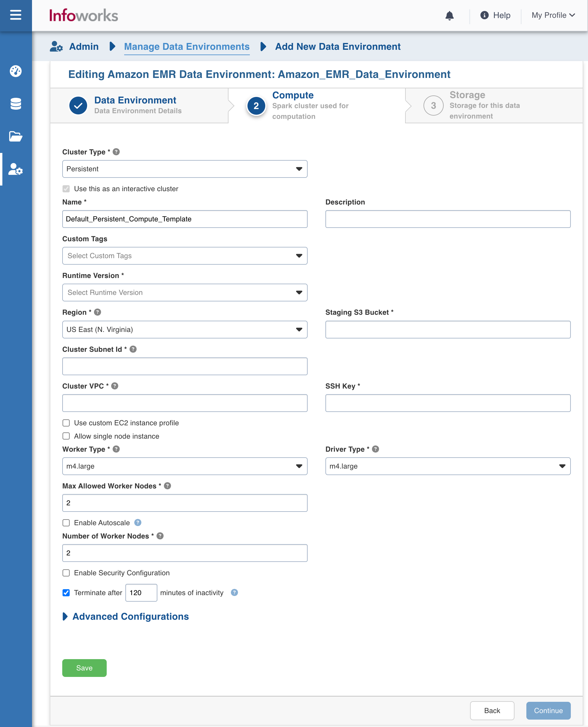Click the green Save button
Viewport: 588px width, 727px height.
click(84, 668)
